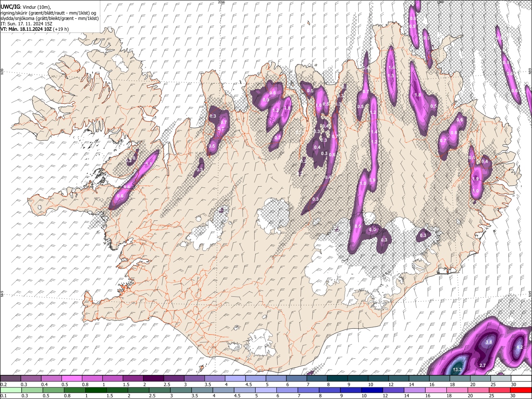Pick the red 30 rain legend swatch
The height and width of the screenshot is (399, 532).
click(x=521, y=389)
